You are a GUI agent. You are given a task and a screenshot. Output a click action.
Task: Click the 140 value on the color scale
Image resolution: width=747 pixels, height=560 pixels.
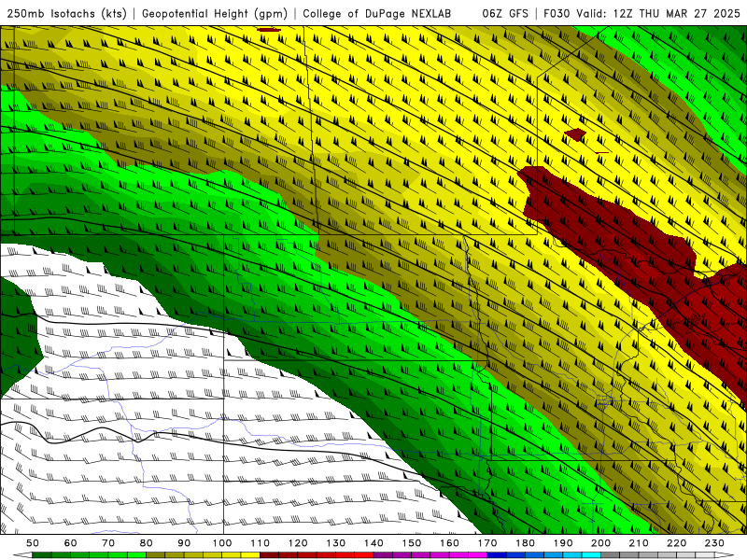373,543
